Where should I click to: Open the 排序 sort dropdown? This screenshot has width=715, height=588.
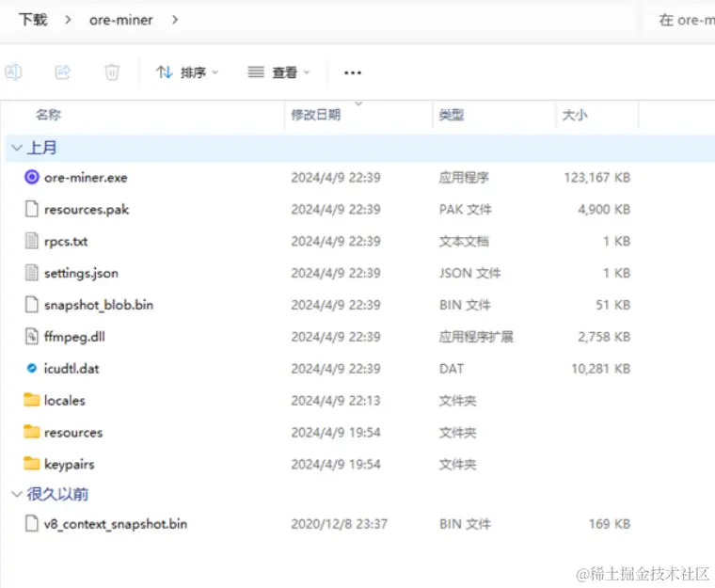point(187,72)
